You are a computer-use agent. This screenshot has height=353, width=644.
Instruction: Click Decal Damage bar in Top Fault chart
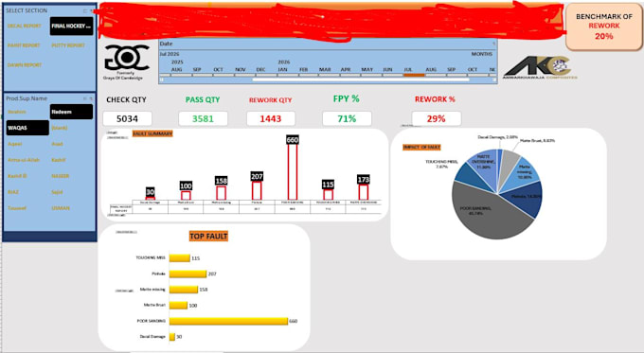[x=172, y=337]
